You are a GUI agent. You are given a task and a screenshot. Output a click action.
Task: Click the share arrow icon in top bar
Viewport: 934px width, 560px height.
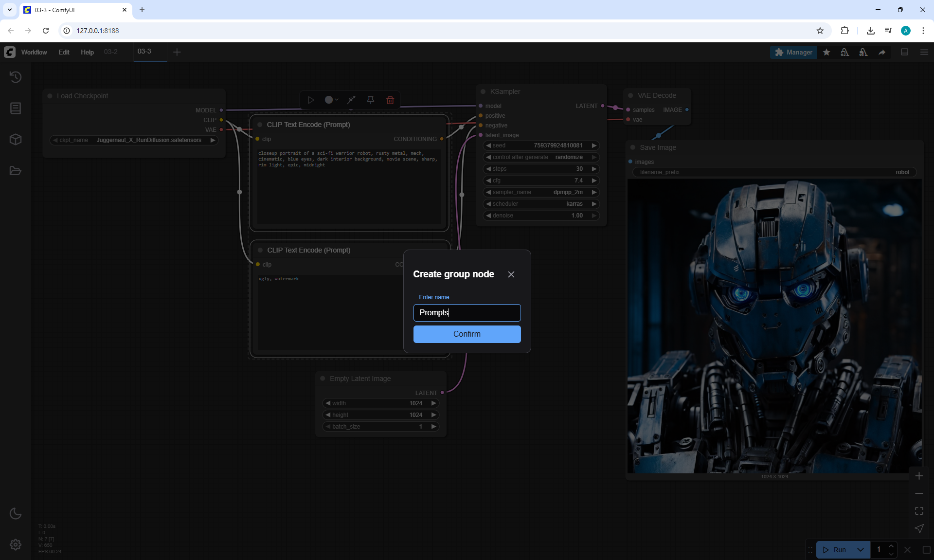[882, 52]
